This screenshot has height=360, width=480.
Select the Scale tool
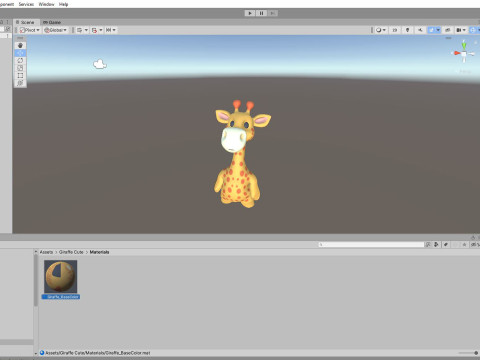click(20, 68)
